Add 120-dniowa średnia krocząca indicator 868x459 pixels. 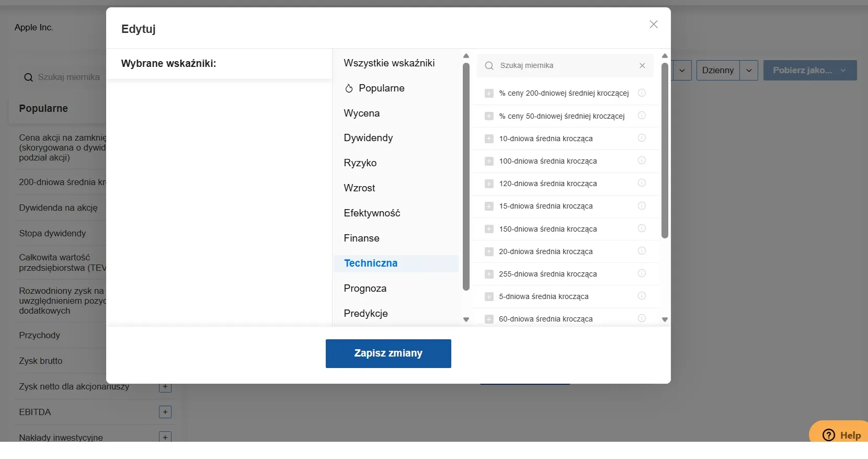click(489, 184)
